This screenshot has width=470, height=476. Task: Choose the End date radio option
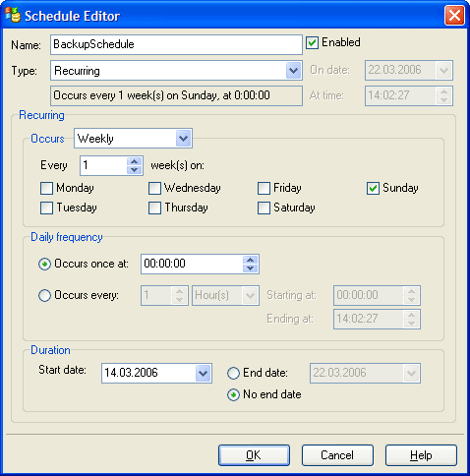(233, 373)
